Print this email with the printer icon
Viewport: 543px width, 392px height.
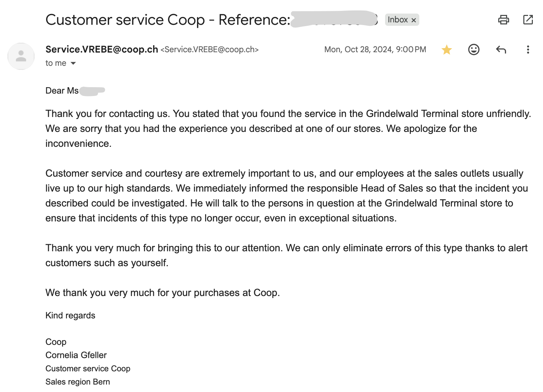click(503, 20)
